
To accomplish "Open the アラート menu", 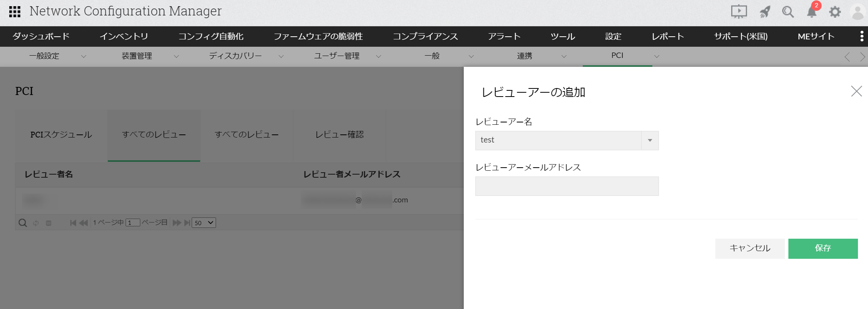I will [x=504, y=36].
